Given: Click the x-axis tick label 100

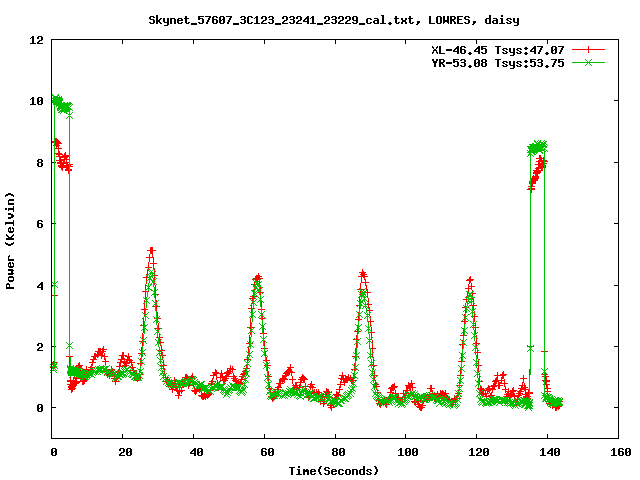Looking at the screenshot, I should tap(408, 452).
